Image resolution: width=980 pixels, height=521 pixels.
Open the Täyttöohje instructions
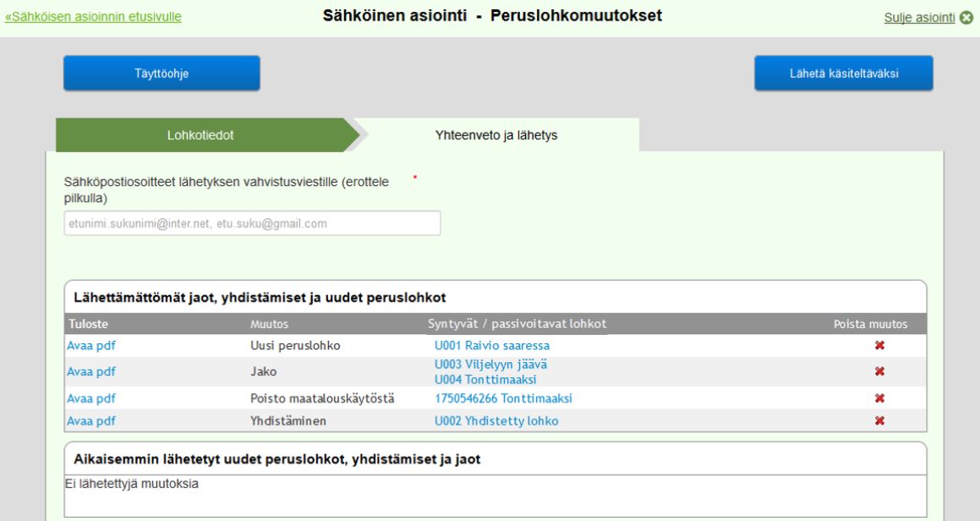tap(162, 74)
